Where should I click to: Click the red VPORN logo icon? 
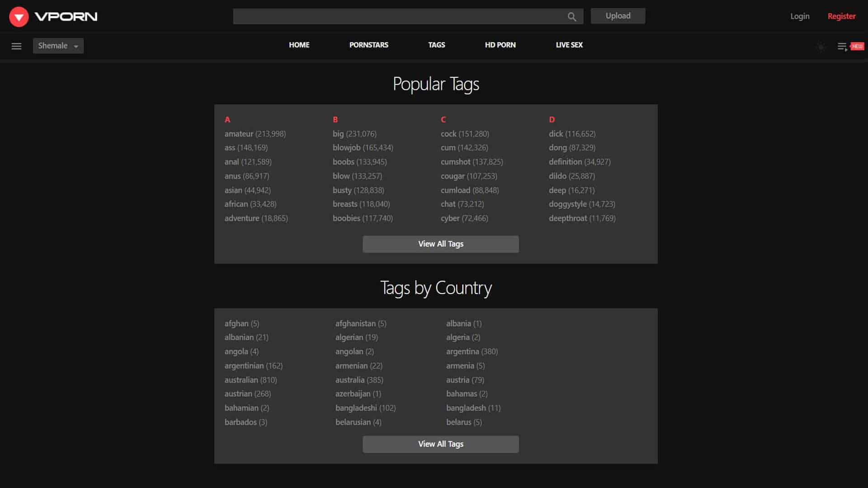point(19,17)
